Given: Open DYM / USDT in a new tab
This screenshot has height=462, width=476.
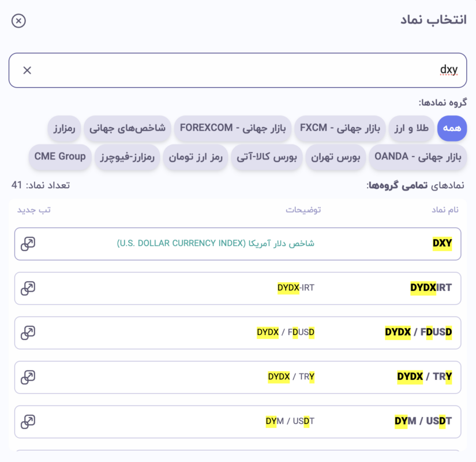Looking at the screenshot, I should 28,421.
